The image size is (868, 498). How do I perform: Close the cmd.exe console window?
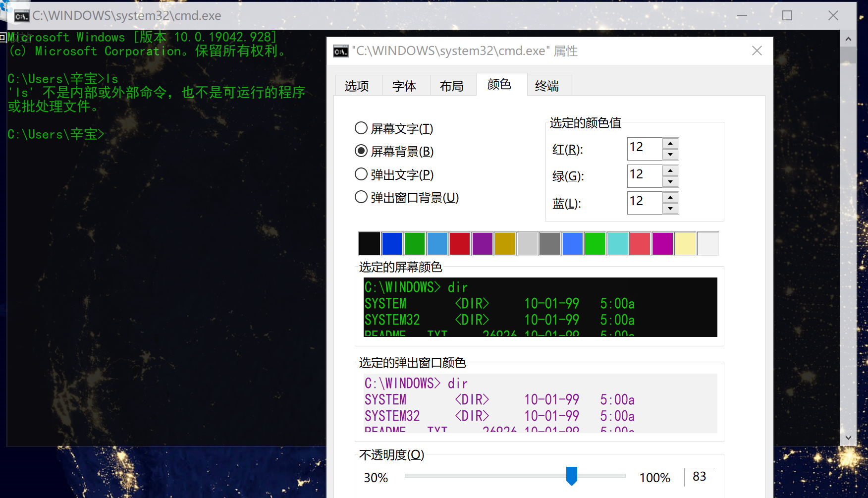coord(833,16)
